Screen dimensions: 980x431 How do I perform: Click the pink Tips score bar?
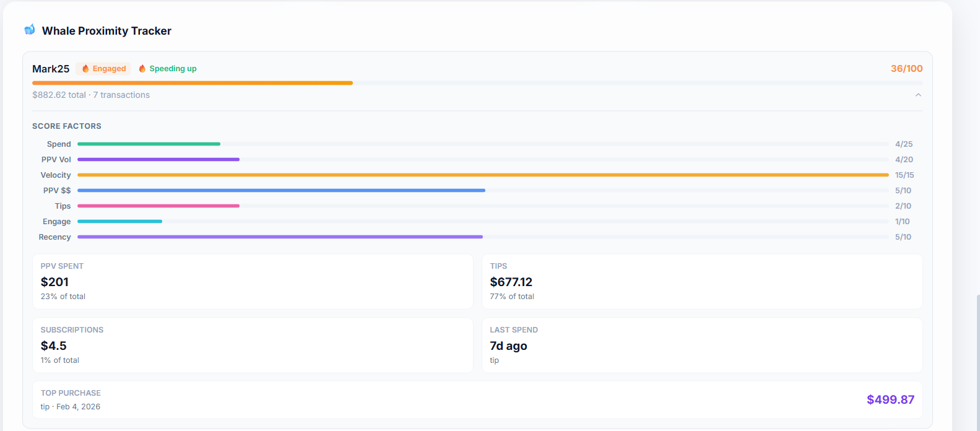(x=158, y=206)
